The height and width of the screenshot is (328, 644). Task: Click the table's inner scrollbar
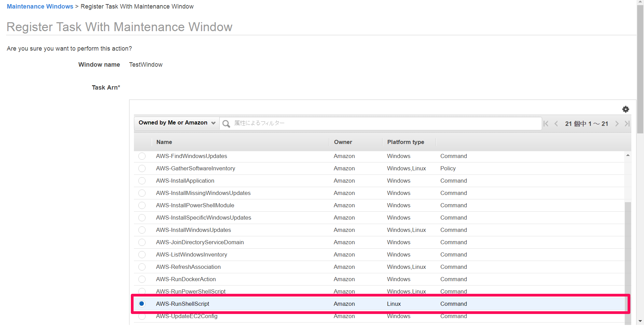(x=628, y=239)
